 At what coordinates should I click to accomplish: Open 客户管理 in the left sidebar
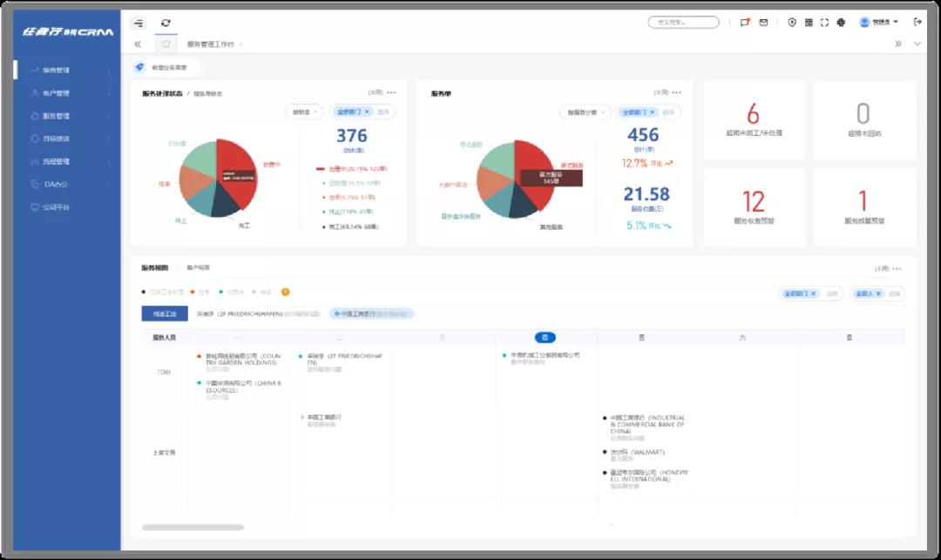tap(56, 93)
